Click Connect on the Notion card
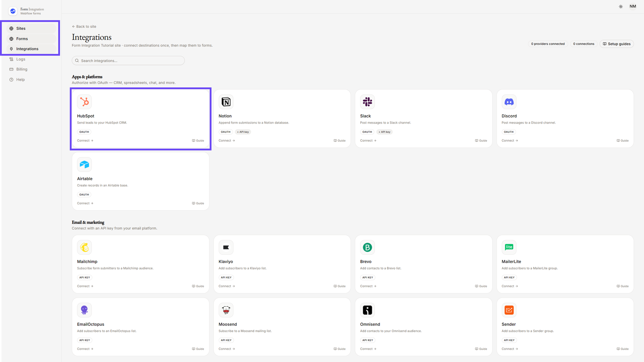Viewport: 644px width, 362px height. pos(227,141)
